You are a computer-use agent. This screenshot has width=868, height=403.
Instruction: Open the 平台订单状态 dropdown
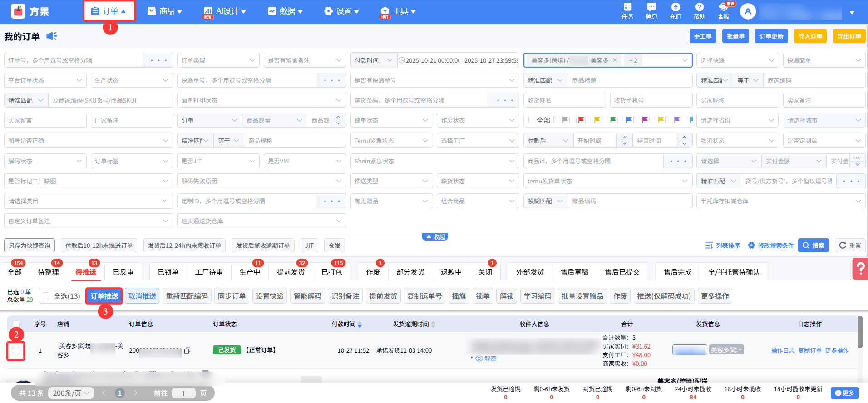[45, 80]
